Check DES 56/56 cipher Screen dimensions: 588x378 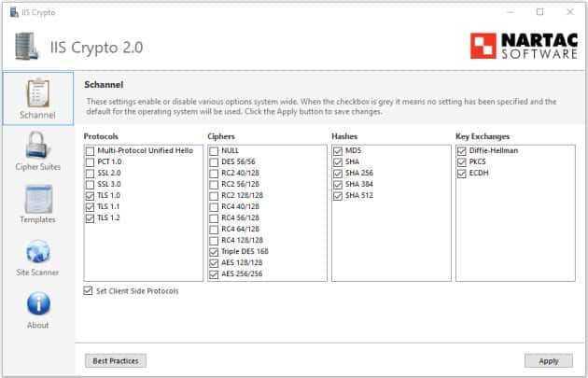click(x=214, y=162)
